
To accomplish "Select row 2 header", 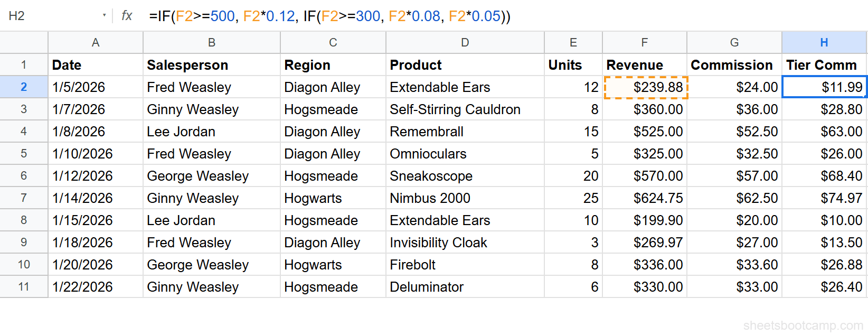I will point(24,87).
